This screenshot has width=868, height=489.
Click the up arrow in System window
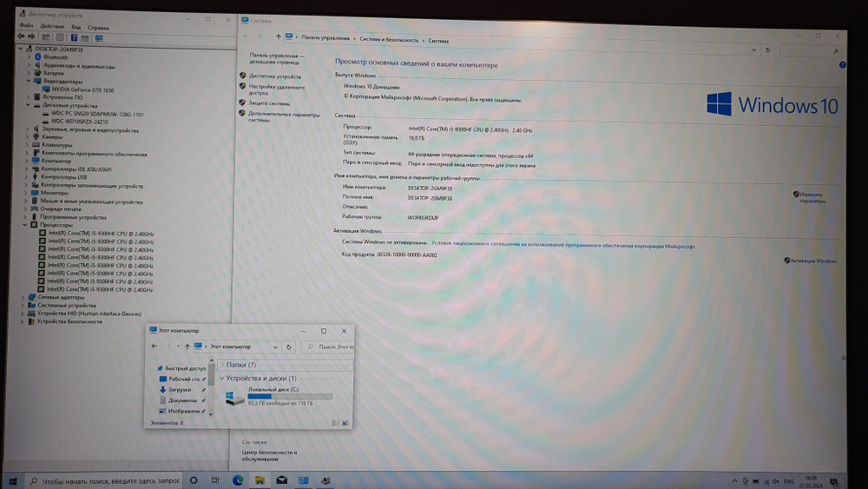pyautogui.click(x=278, y=36)
